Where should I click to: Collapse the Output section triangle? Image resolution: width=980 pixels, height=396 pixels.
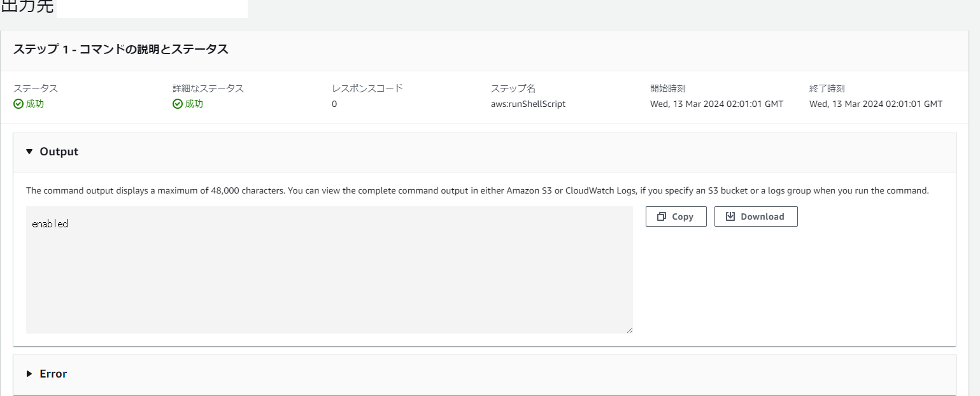tap(29, 152)
